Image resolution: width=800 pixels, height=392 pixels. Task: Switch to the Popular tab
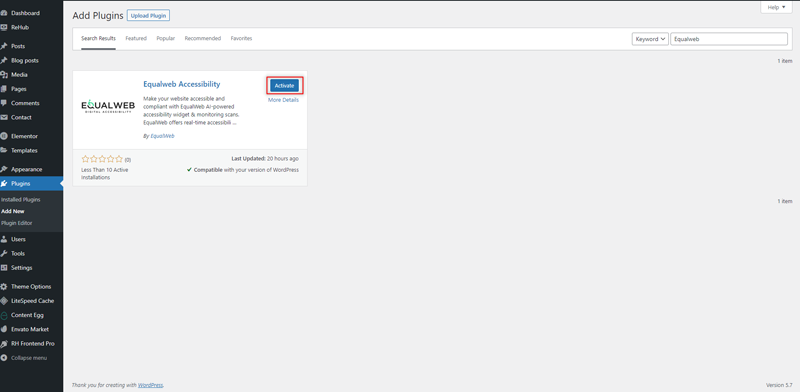point(166,39)
